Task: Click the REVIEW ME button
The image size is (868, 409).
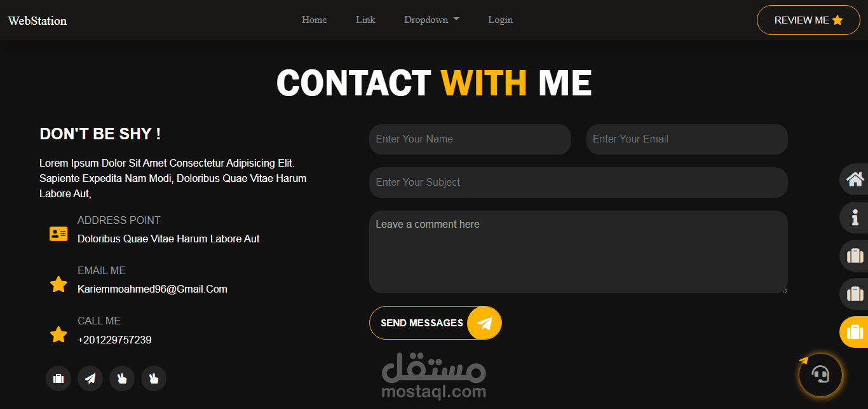Action: [808, 20]
